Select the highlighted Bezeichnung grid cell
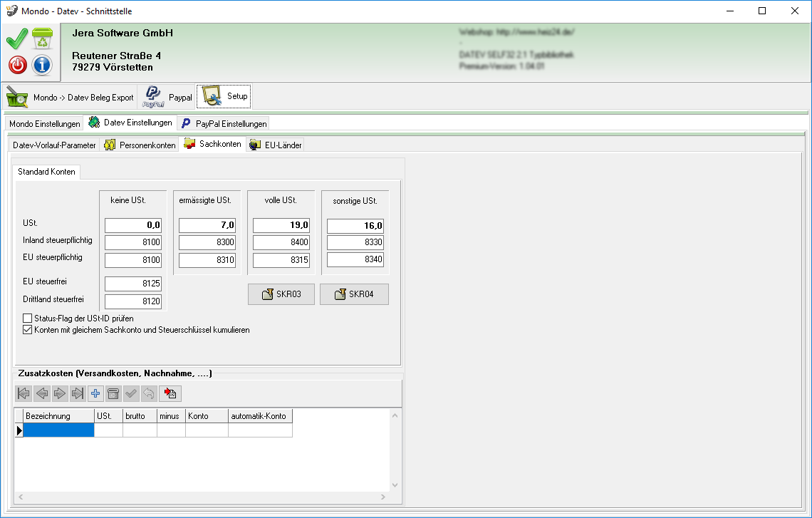The width and height of the screenshot is (812, 518). (58, 430)
